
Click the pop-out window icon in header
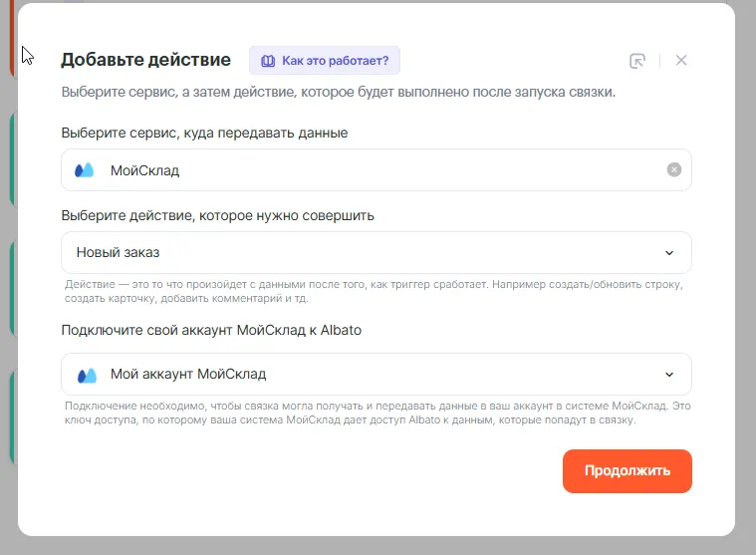pyautogui.click(x=637, y=61)
